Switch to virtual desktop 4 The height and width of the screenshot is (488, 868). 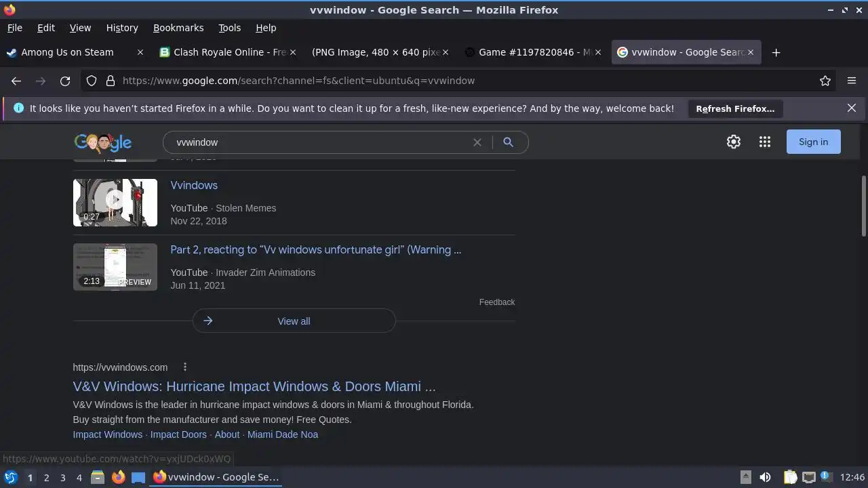pos(79,478)
